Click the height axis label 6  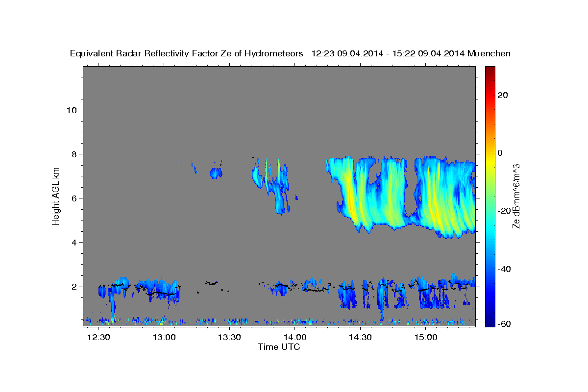tap(74, 198)
